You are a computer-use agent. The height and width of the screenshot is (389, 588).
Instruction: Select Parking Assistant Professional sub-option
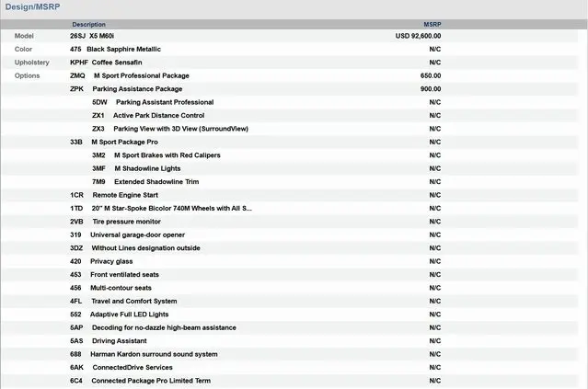pyautogui.click(x=164, y=102)
